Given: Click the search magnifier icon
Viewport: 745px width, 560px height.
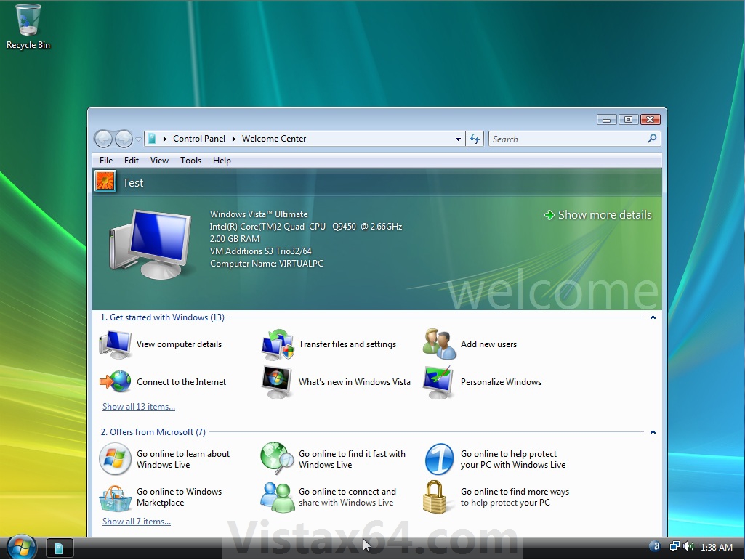Looking at the screenshot, I should click(x=652, y=139).
